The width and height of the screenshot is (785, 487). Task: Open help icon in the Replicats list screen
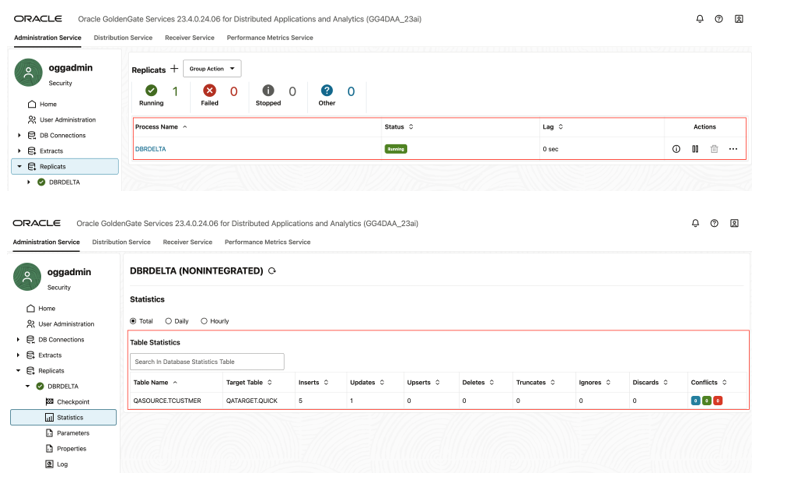point(718,19)
